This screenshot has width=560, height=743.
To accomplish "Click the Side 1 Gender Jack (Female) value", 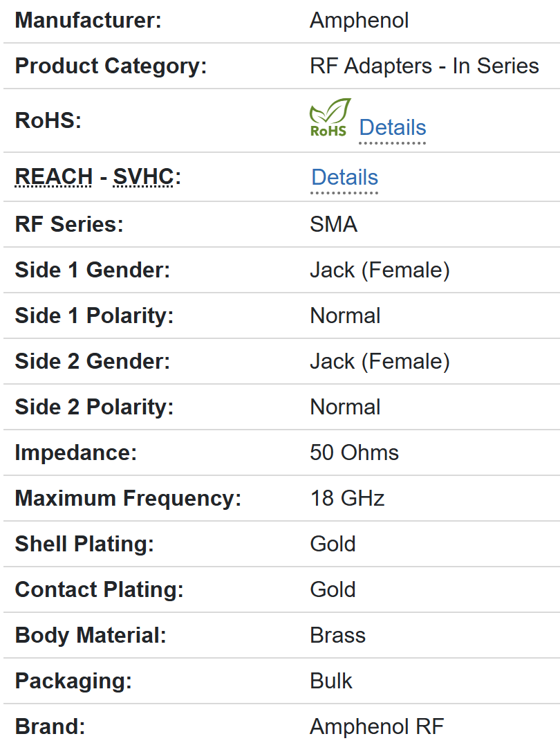I will [x=380, y=270].
